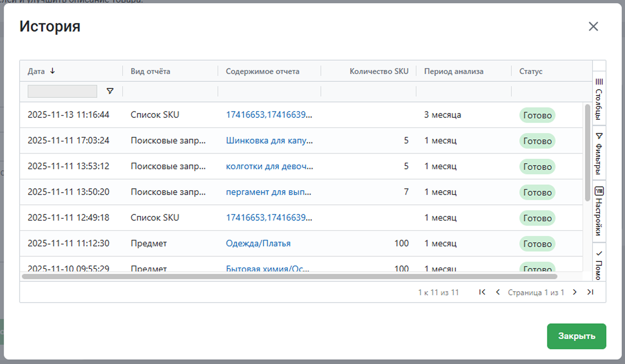Click the vertical scrollbar of the table
Image resolution: width=625 pixels, height=364 pixels.
(x=588, y=153)
